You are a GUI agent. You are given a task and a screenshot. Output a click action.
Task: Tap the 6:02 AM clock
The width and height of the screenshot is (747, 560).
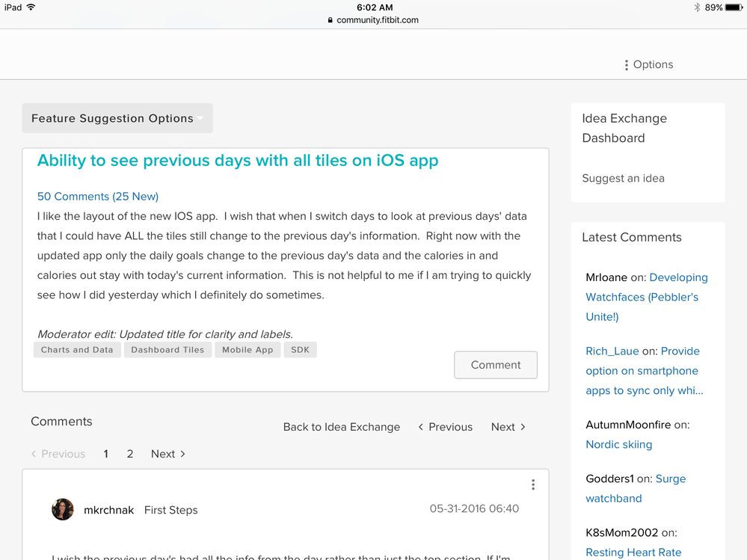[x=375, y=7]
